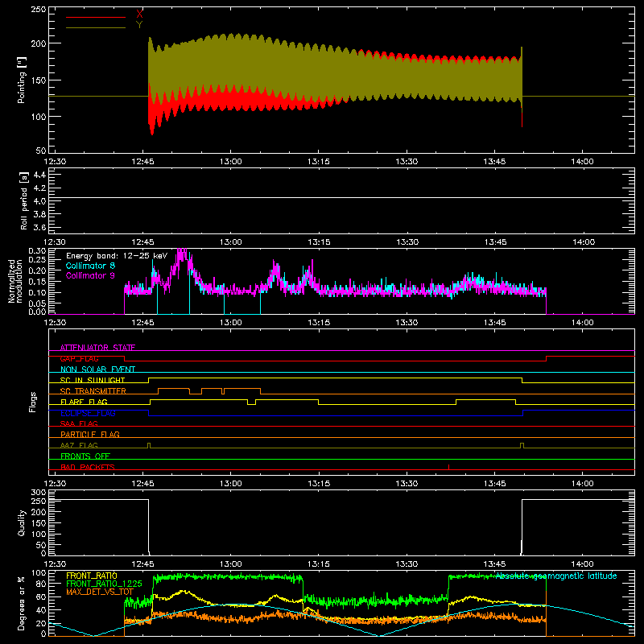Click the 'Absolute geomagnetic latitude' label
The image size is (644, 644).
point(556,576)
